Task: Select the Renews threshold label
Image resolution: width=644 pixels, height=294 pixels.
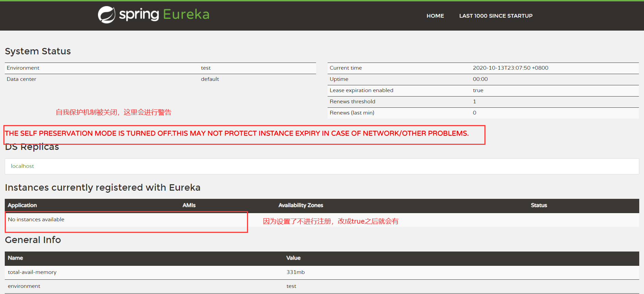Action: click(352, 102)
